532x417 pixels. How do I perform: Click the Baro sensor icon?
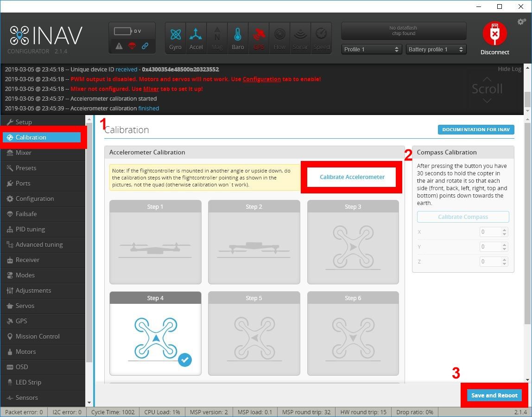tap(238, 38)
